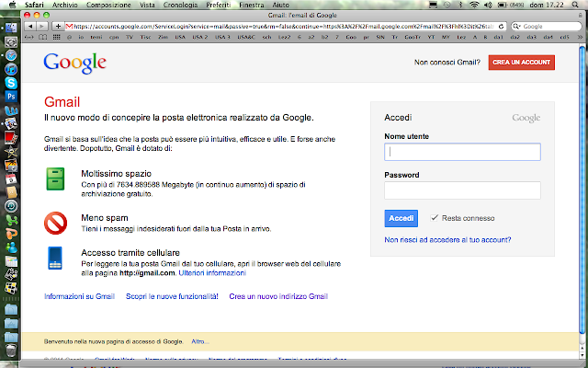
Task: Reload the page with refresh icon
Action: pyautogui.click(x=501, y=27)
